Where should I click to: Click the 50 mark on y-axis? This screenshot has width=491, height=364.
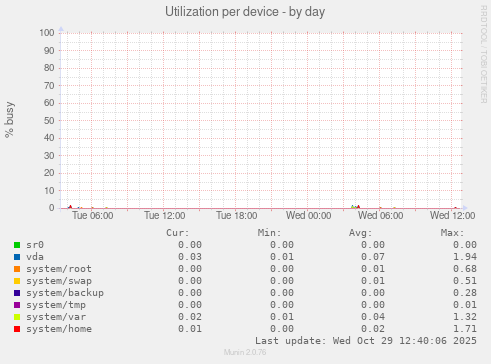coord(49,121)
